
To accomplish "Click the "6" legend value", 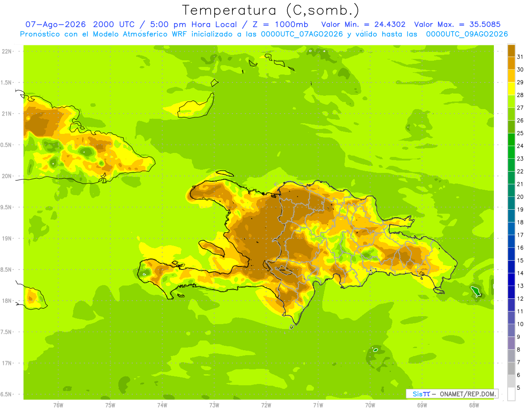I will (x=519, y=375).
